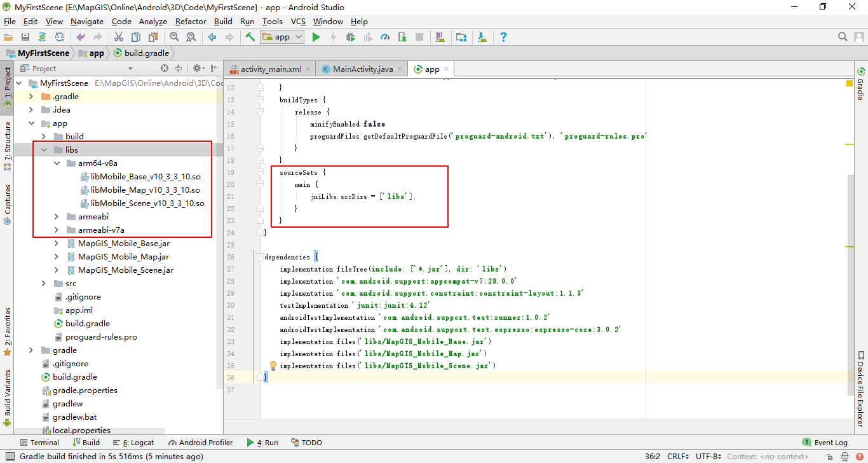Image resolution: width=868 pixels, height=463 pixels.
Task: Click the Sync Project with Gradle icon
Action: tap(42, 38)
